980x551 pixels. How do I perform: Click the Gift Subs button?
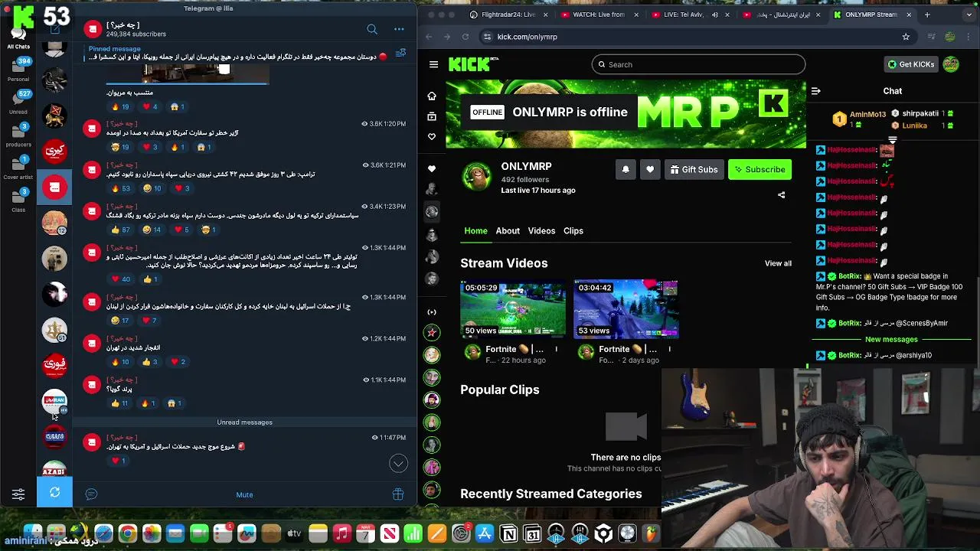click(x=694, y=170)
